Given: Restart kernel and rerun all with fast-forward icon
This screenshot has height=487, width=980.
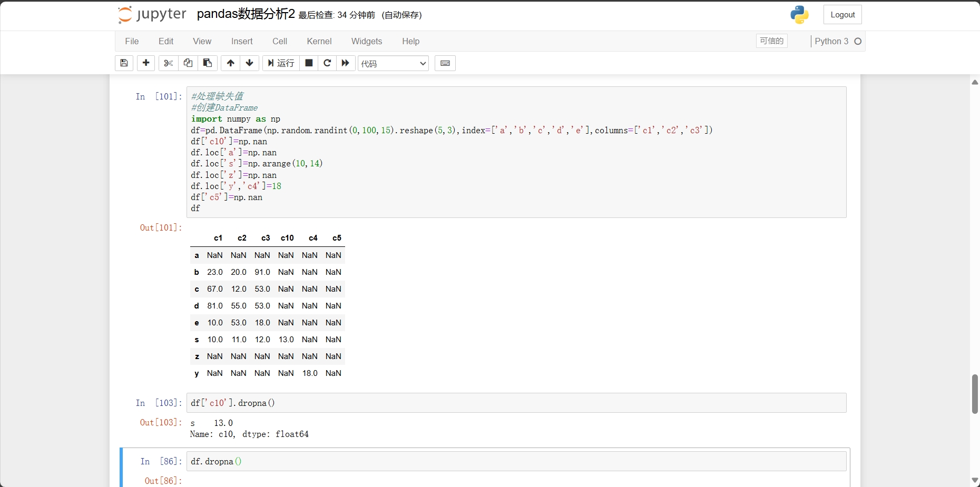Looking at the screenshot, I should pos(346,63).
